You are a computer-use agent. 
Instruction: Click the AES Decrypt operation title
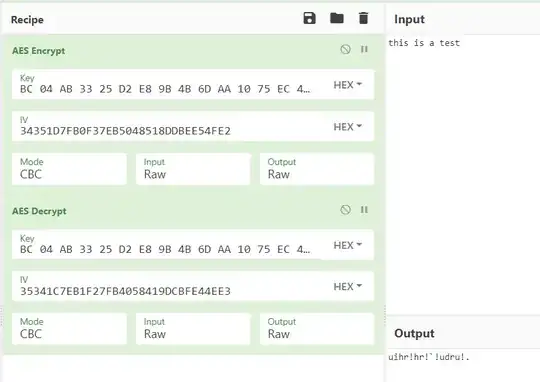pyautogui.click(x=39, y=211)
